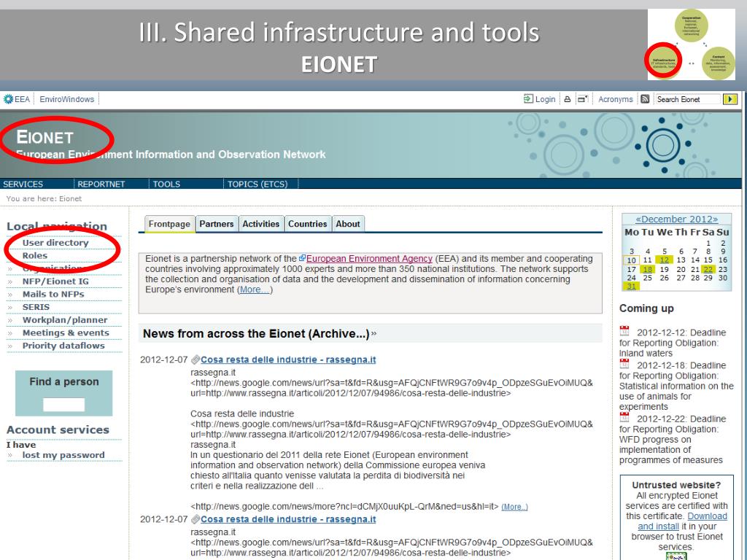The width and height of the screenshot is (747, 560).
Task: Open News from across the Eionet archive
Action: pyautogui.click(x=256, y=333)
